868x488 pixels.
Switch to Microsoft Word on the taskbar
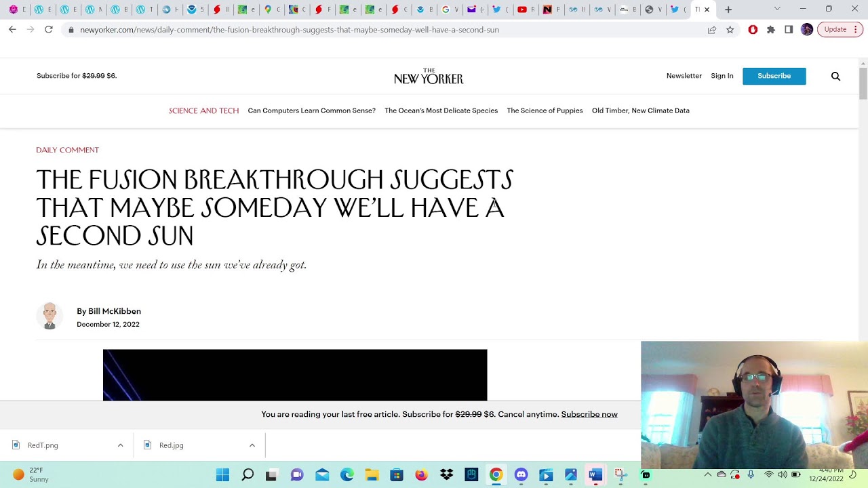(x=595, y=475)
